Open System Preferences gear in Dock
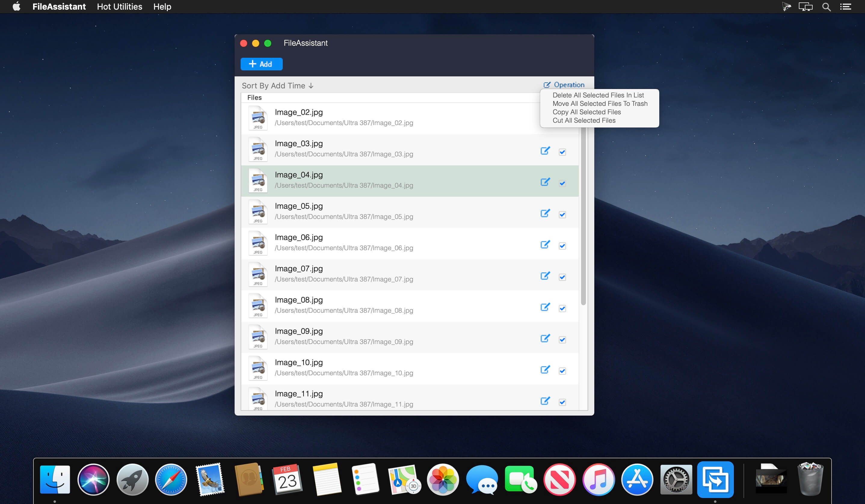 click(x=676, y=479)
